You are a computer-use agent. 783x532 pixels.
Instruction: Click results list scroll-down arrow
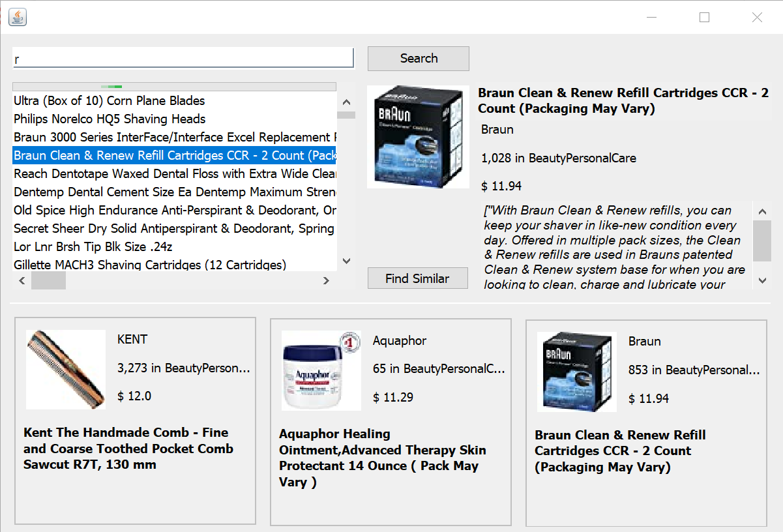[x=346, y=261]
